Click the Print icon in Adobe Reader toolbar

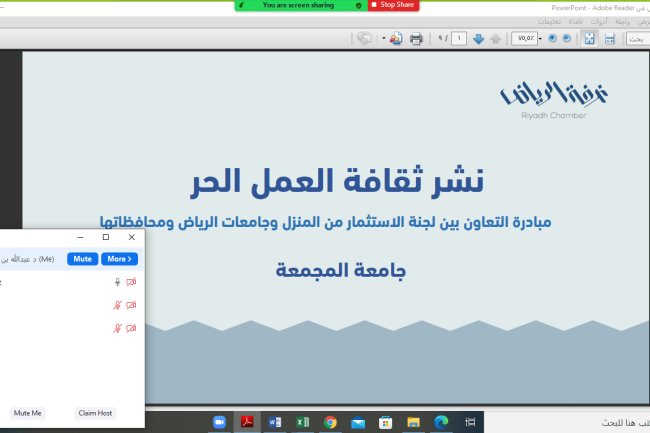[x=416, y=39]
